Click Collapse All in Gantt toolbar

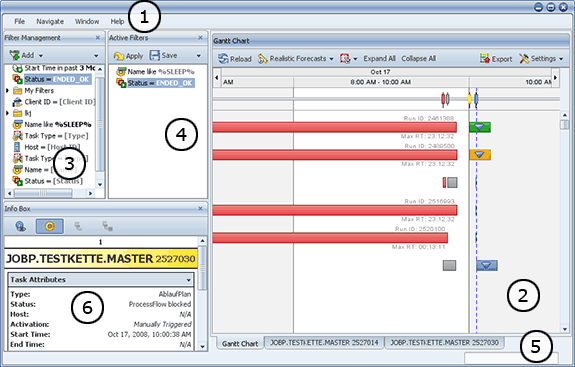[x=418, y=59]
